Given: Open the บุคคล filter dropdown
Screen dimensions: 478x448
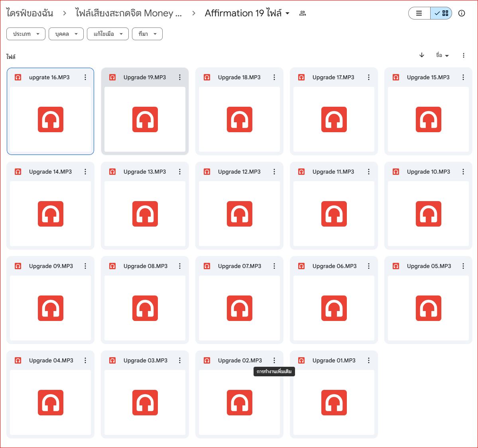Looking at the screenshot, I should tap(66, 34).
